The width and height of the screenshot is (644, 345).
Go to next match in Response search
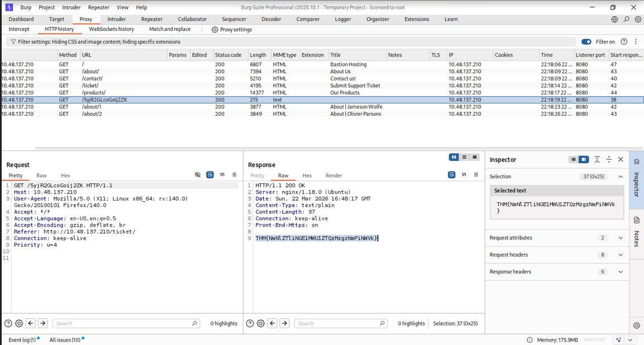284,323
